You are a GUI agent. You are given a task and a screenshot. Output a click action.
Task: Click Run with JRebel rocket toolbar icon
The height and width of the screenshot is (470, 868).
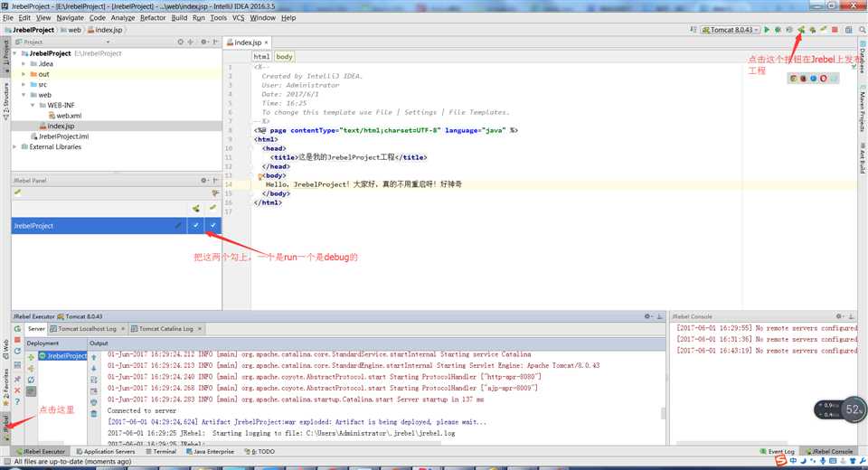click(x=801, y=30)
